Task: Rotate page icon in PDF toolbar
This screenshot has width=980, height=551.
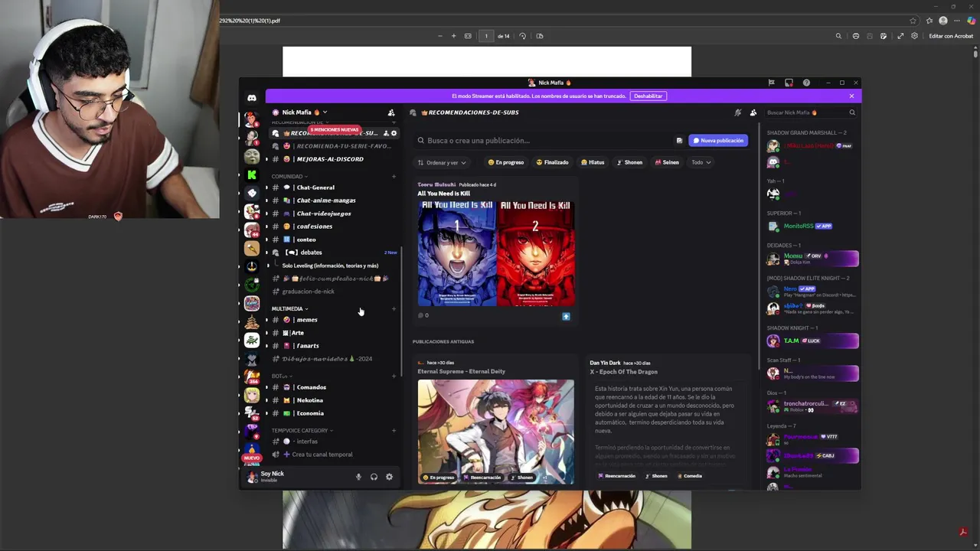Action: point(523,36)
